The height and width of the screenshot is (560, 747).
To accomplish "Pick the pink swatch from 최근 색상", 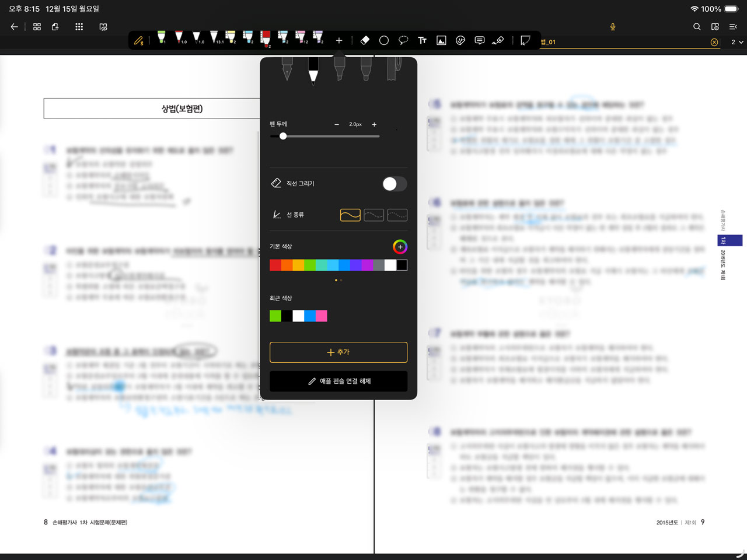I will [x=322, y=316].
